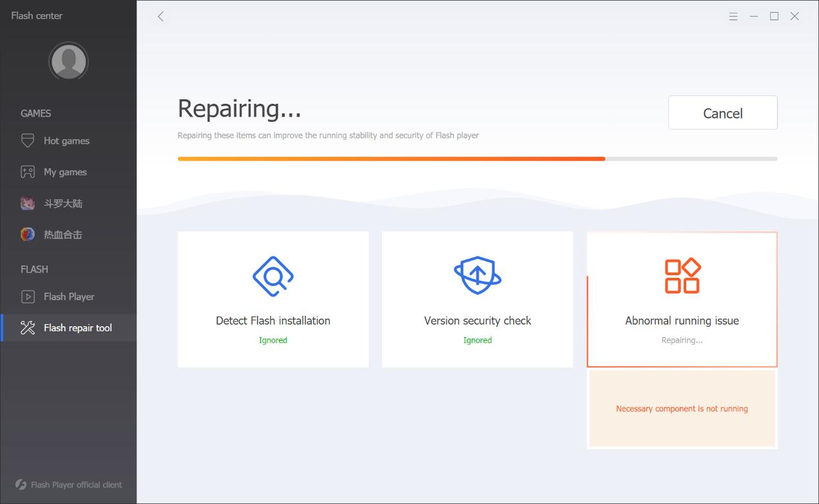Viewport: 819px width, 504px height.
Task: Maximize the Flash center window
Action: [x=775, y=16]
